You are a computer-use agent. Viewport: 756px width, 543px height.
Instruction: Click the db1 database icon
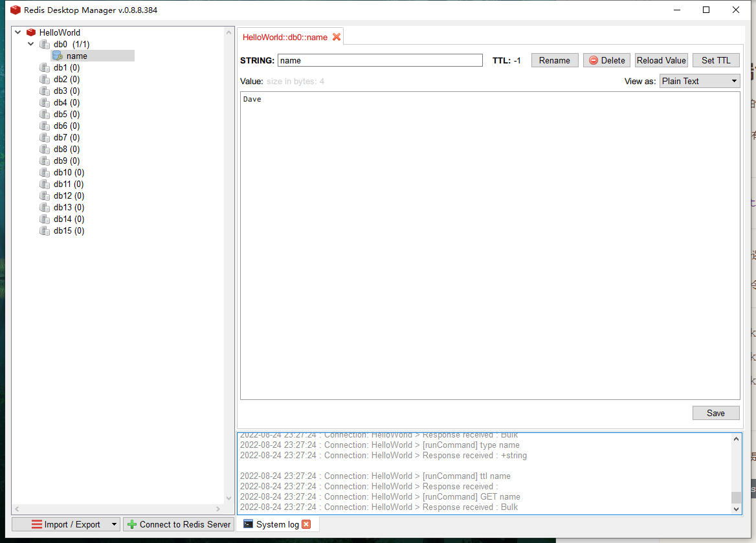[x=45, y=67]
